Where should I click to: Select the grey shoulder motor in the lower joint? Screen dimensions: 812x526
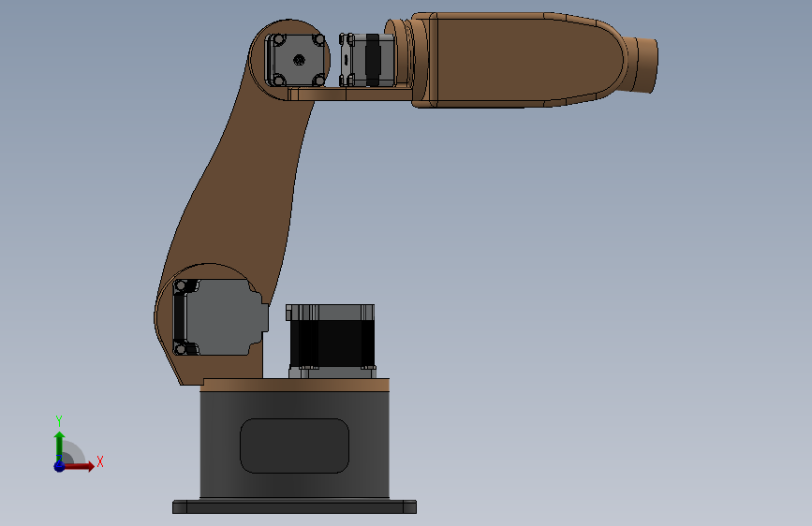(x=221, y=317)
